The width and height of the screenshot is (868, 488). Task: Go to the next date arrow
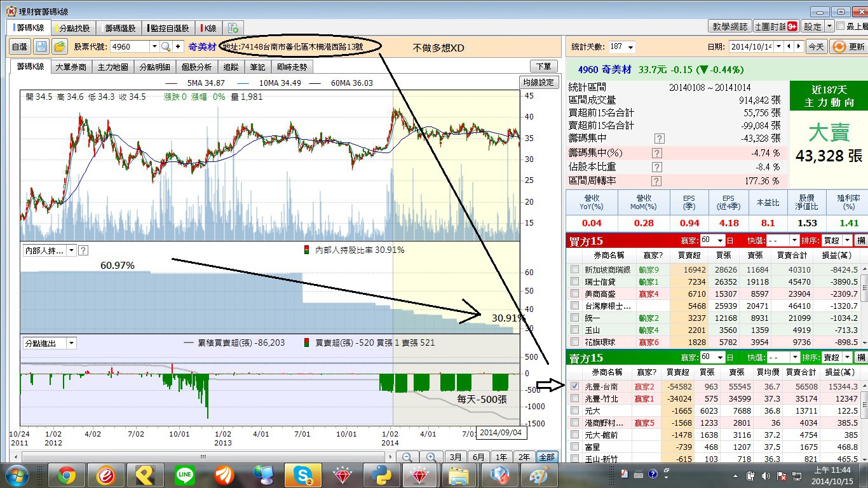[798, 46]
